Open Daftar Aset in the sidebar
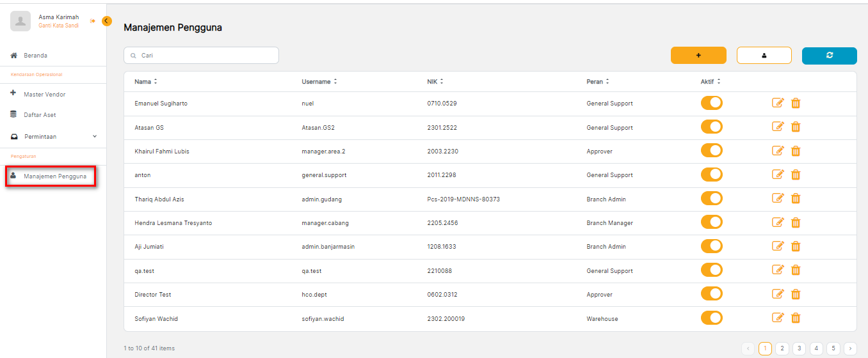This screenshot has height=358, width=868. (x=40, y=115)
